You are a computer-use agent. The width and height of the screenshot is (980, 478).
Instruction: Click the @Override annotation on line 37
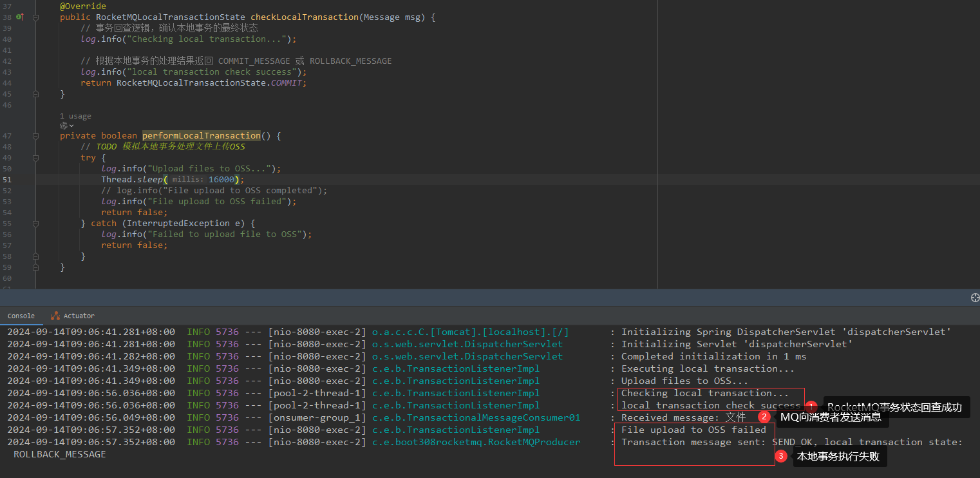(x=83, y=6)
